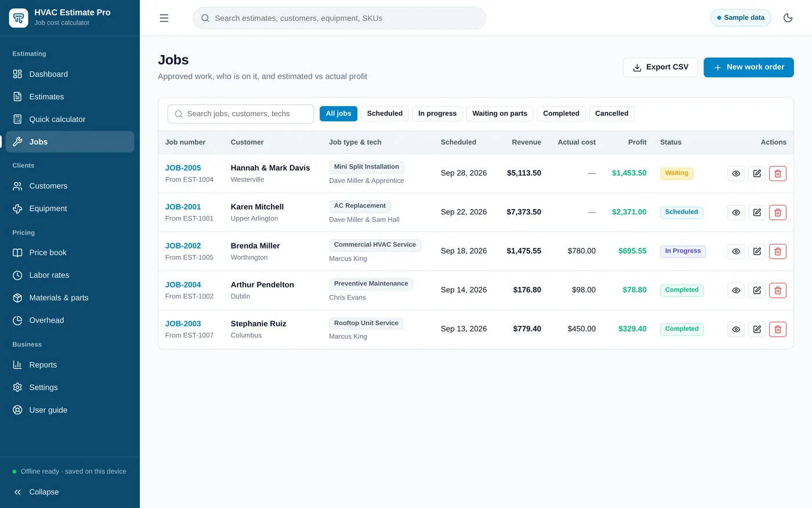Open the JOB-2005 link

pos(183,168)
